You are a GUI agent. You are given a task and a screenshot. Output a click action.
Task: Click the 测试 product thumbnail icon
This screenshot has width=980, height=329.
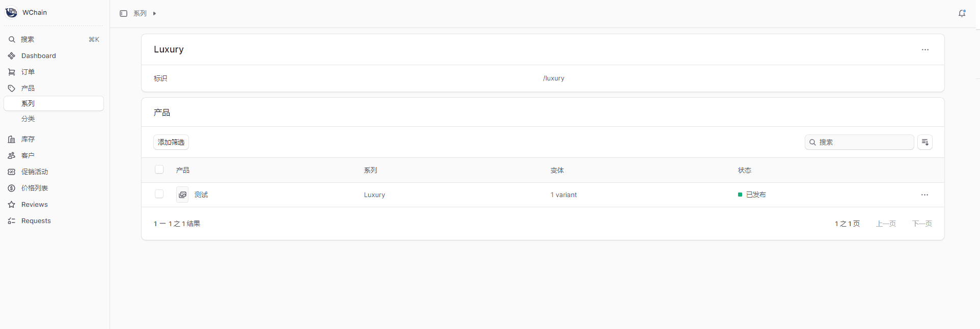click(182, 195)
